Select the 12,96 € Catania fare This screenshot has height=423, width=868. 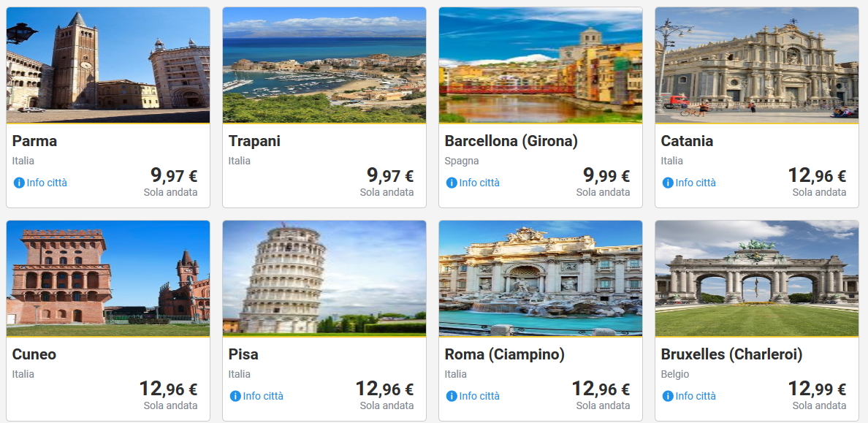click(x=817, y=175)
